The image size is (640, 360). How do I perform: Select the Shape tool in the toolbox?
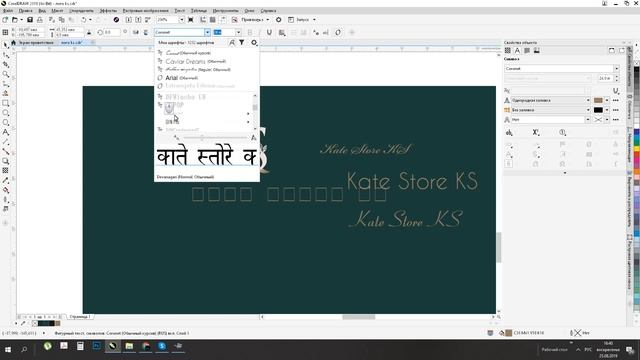pos(5,55)
